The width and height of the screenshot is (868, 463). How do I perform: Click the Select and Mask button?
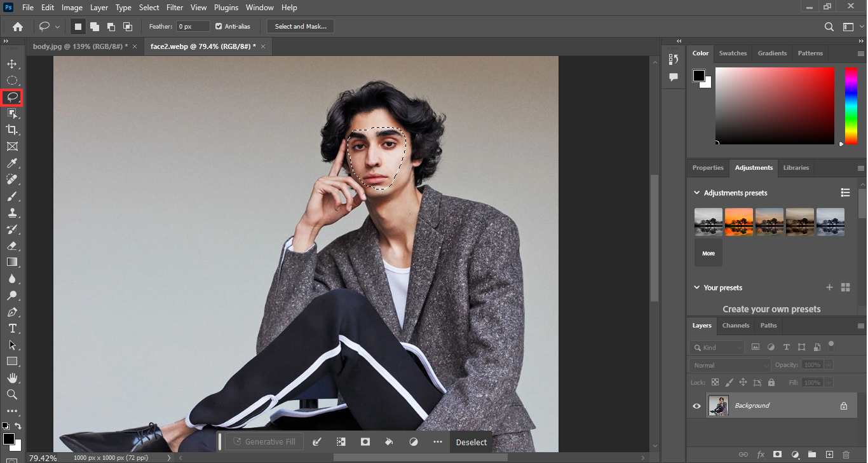pyautogui.click(x=301, y=27)
